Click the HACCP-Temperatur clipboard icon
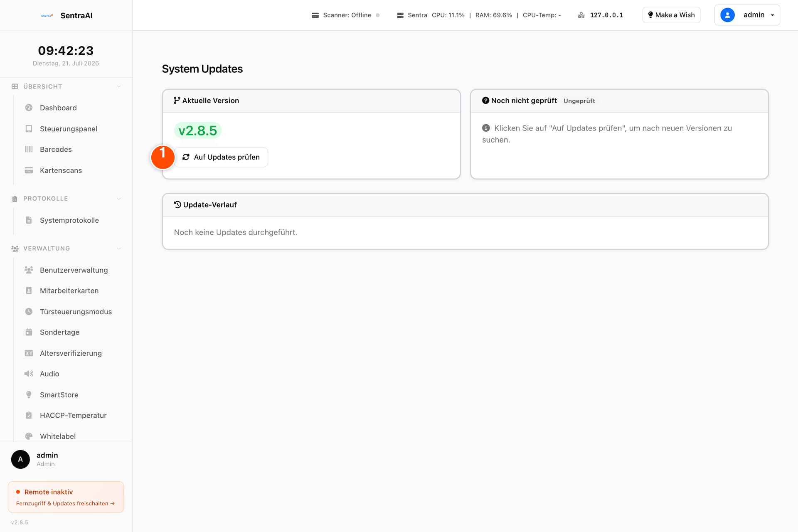 click(29, 415)
